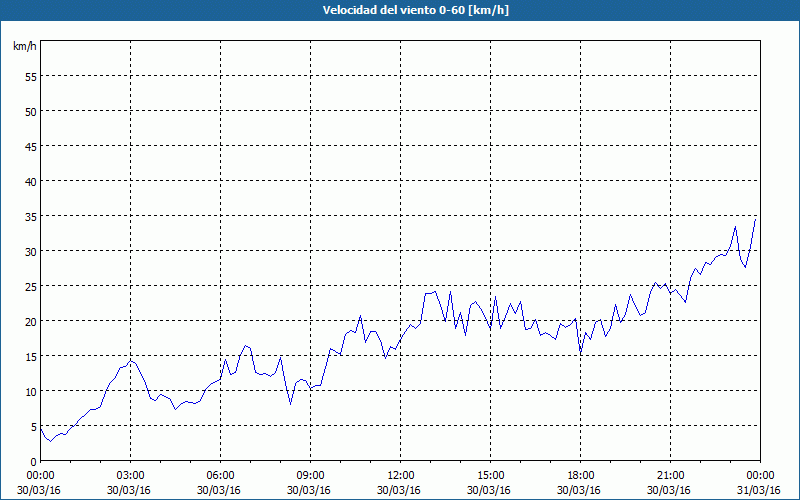Click the lowest data point after 00:00
This screenshot has width=800, height=500.
pos(50,441)
